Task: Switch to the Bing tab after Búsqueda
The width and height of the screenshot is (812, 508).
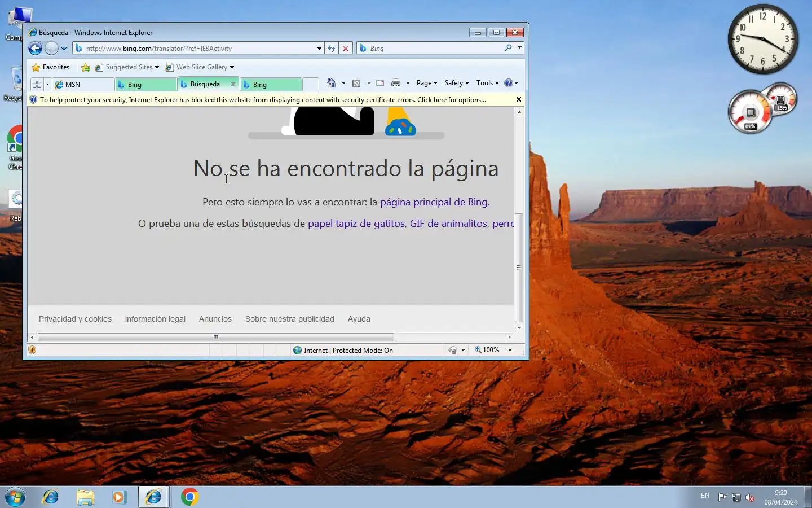Action: [271, 84]
